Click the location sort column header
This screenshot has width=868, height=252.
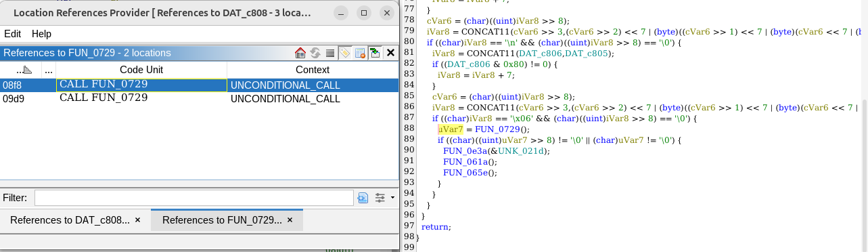[20, 69]
